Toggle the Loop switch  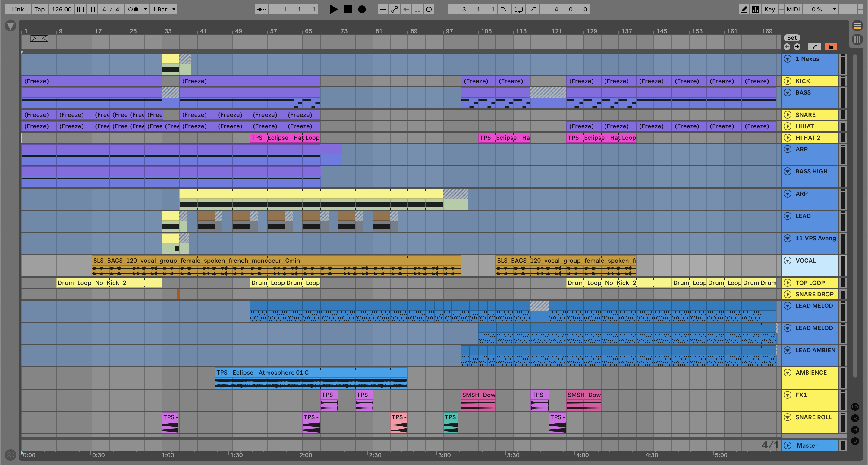[x=519, y=9]
